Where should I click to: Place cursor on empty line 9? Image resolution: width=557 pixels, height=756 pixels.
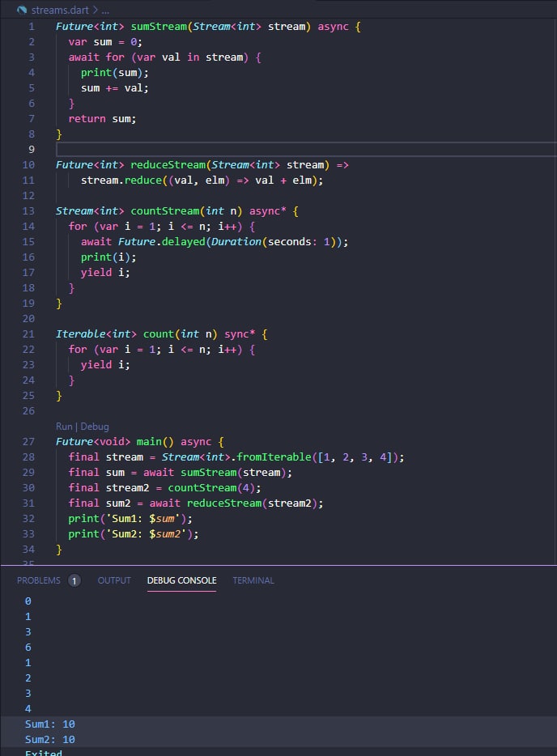tap(306, 150)
